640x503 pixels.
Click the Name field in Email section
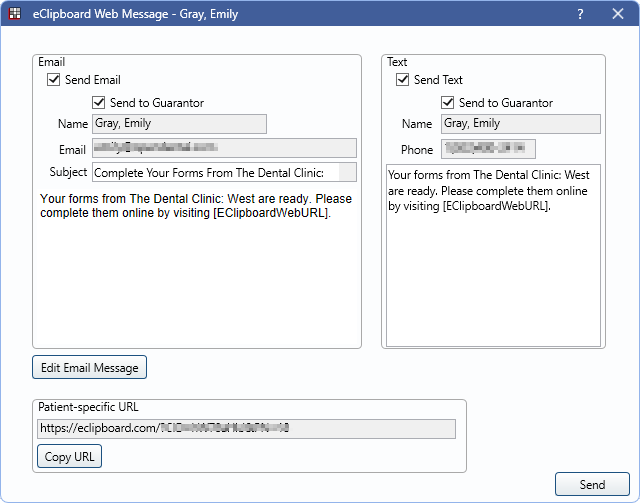[179, 124]
